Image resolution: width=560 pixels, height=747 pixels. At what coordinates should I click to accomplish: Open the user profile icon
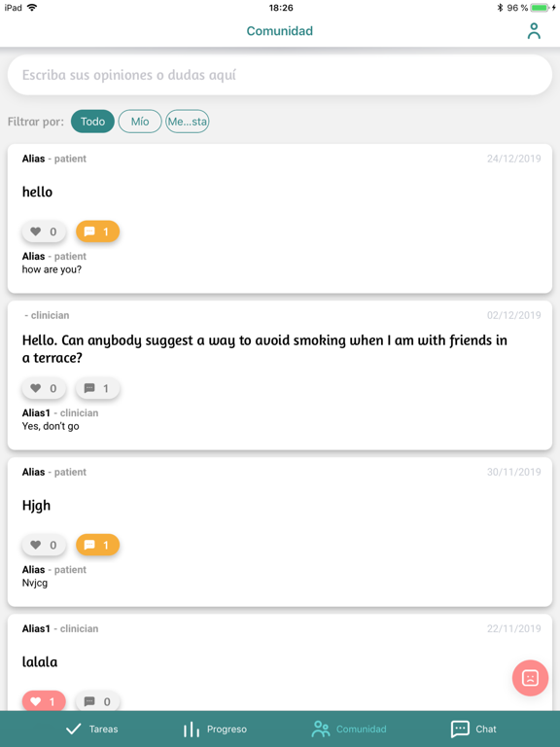pos(534,31)
